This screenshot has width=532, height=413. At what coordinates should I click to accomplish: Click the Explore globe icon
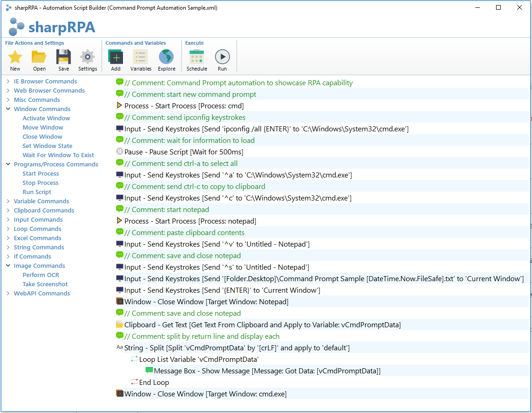(166, 57)
